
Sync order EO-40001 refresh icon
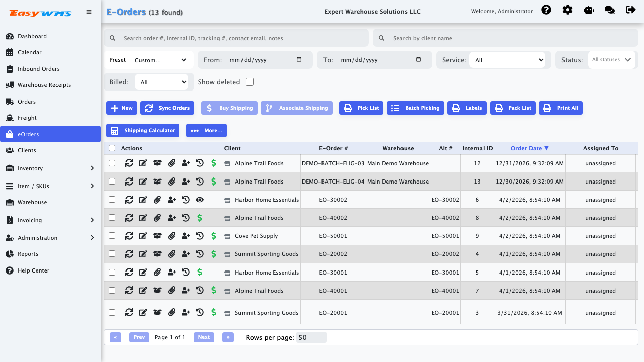point(129,290)
